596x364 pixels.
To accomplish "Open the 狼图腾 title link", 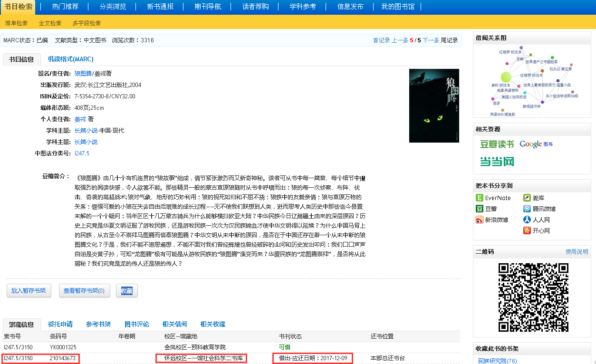I will [x=83, y=73].
